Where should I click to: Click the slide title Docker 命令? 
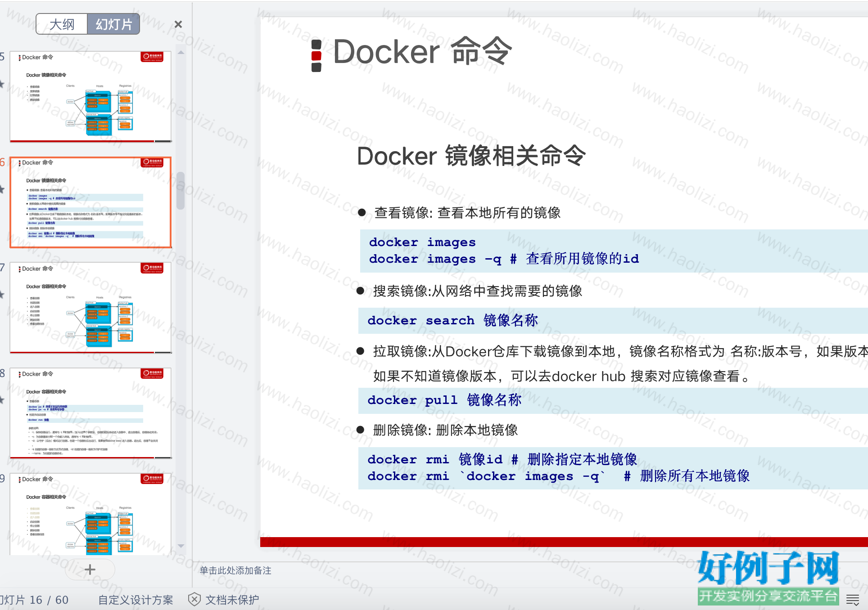(x=422, y=51)
